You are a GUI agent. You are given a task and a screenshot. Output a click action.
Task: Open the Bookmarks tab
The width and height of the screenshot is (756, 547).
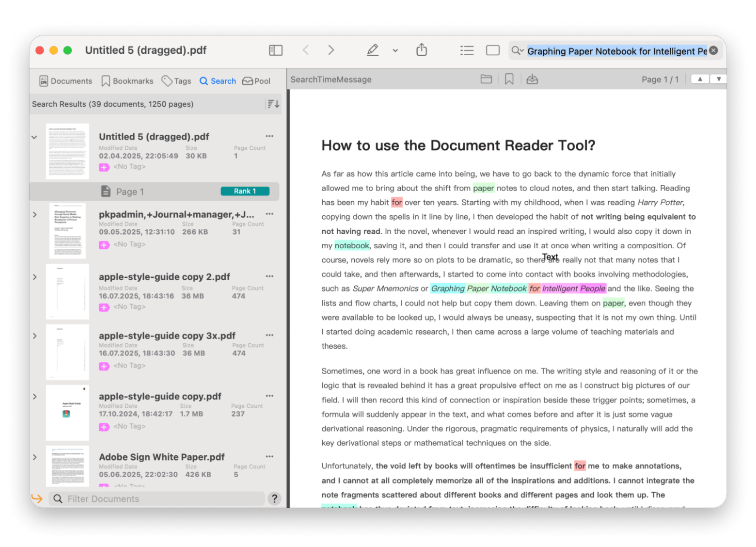[x=127, y=81]
